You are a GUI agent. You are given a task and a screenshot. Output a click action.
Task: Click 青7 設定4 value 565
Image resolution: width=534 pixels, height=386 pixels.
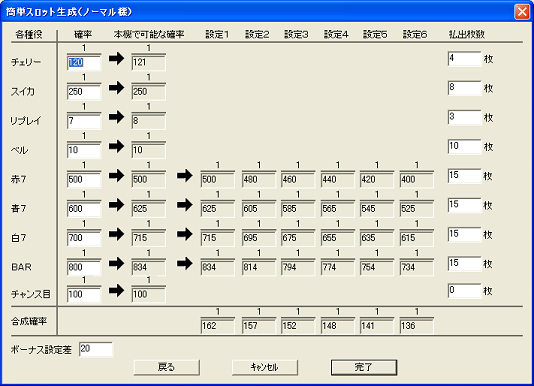pyautogui.click(x=337, y=209)
